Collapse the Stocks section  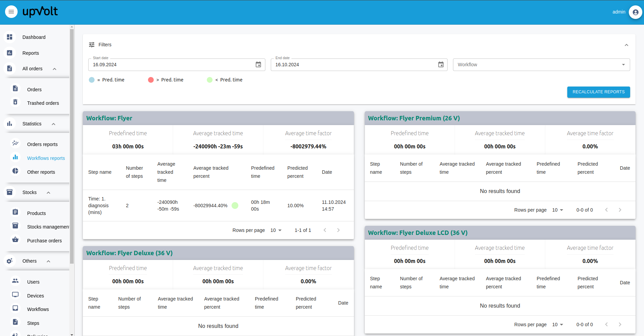[48, 193]
